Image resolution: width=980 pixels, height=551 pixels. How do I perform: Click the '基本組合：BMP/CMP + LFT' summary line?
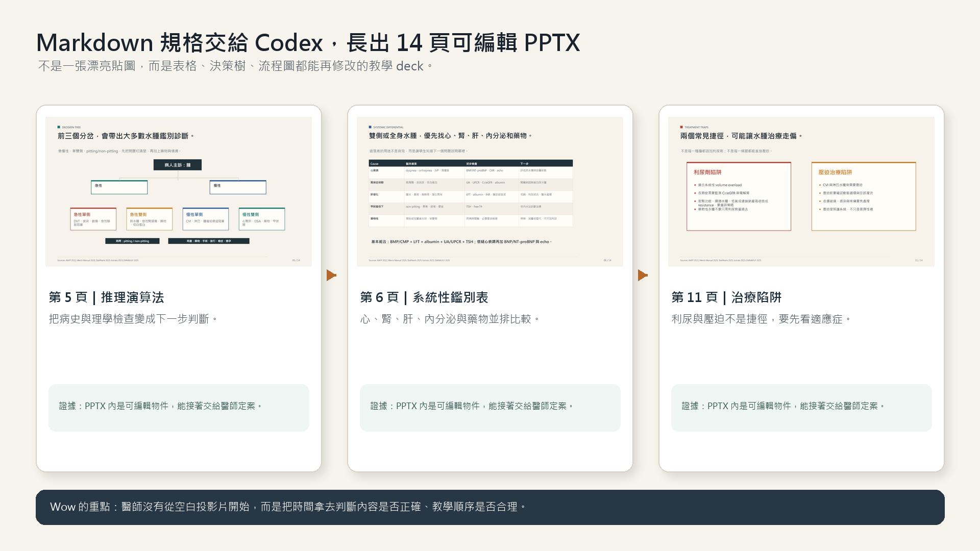point(461,242)
